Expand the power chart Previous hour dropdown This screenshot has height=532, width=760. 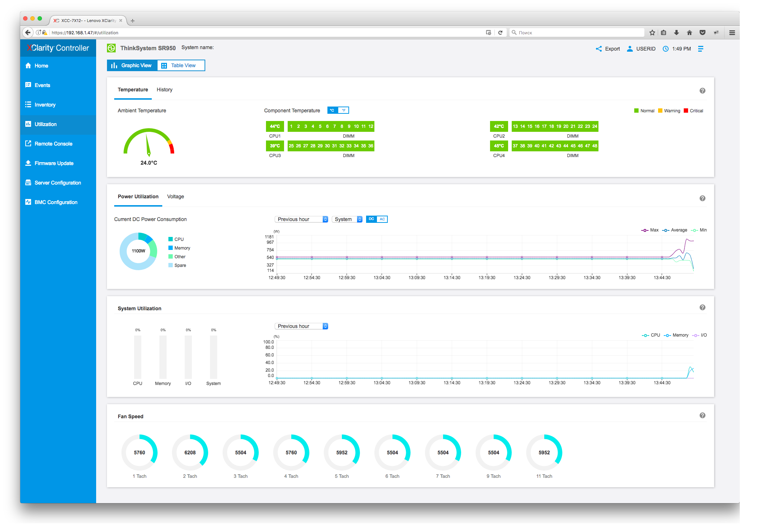(301, 219)
